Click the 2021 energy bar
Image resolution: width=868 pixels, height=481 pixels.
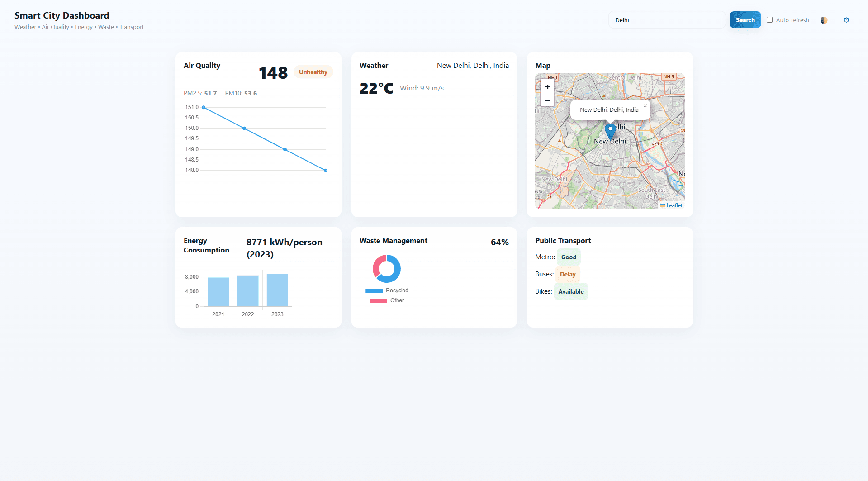[218, 292]
